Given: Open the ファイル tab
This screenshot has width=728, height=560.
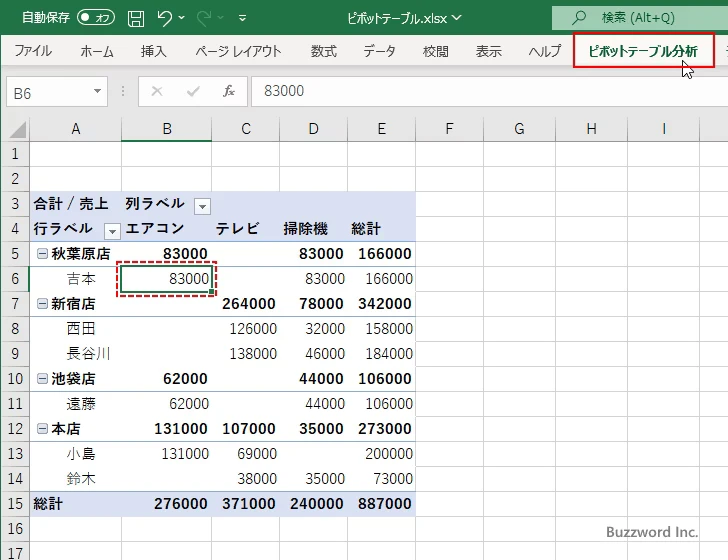Looking at the screenshot, I should pyautogui.click(x=33, y=51).
